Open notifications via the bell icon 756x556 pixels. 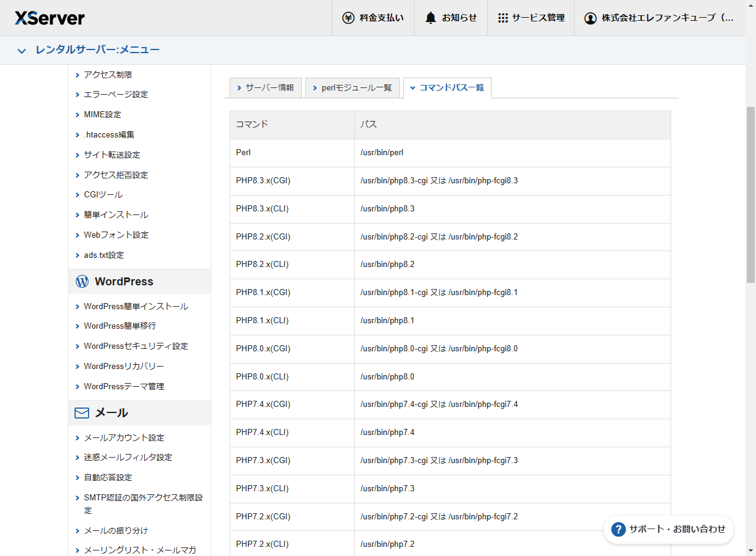click(x=431, y=18)
